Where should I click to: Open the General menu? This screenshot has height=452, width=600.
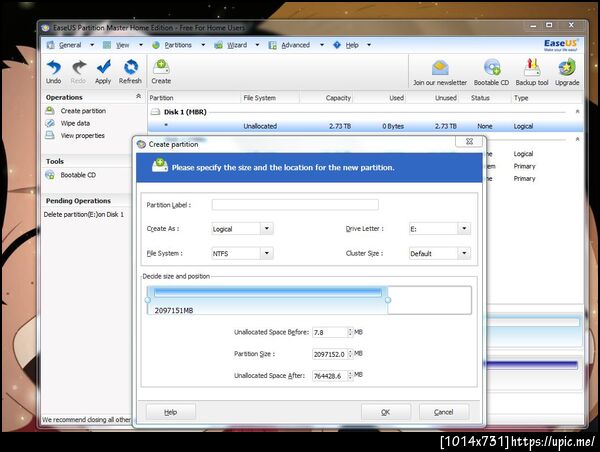(x=70, y=45)
